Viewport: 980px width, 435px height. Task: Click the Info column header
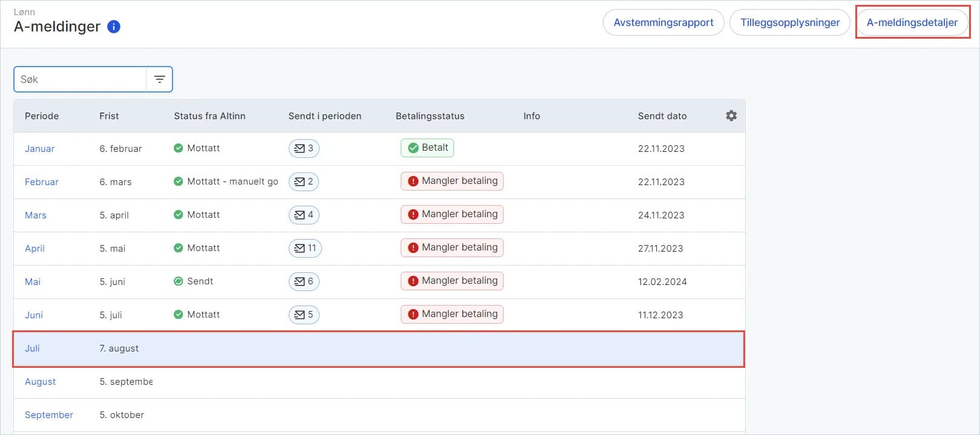(x=531, y=116)
